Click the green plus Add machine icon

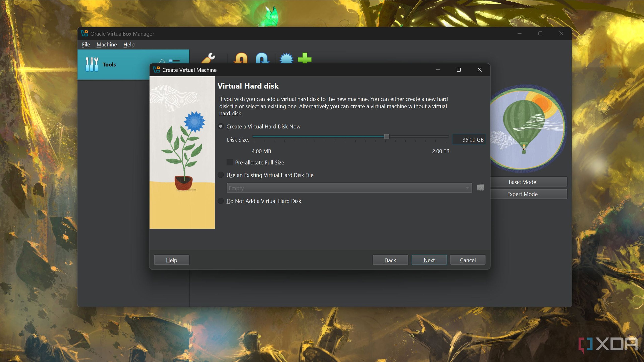coord(305,58)
